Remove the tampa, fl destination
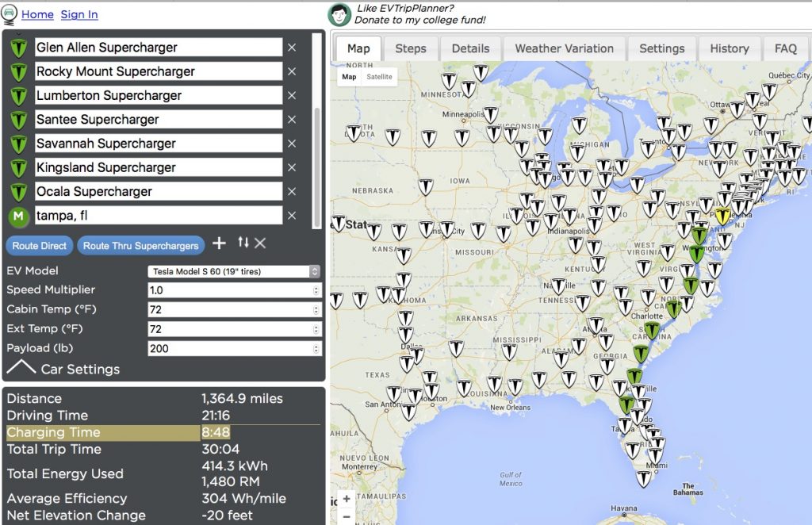 point(292,216)
